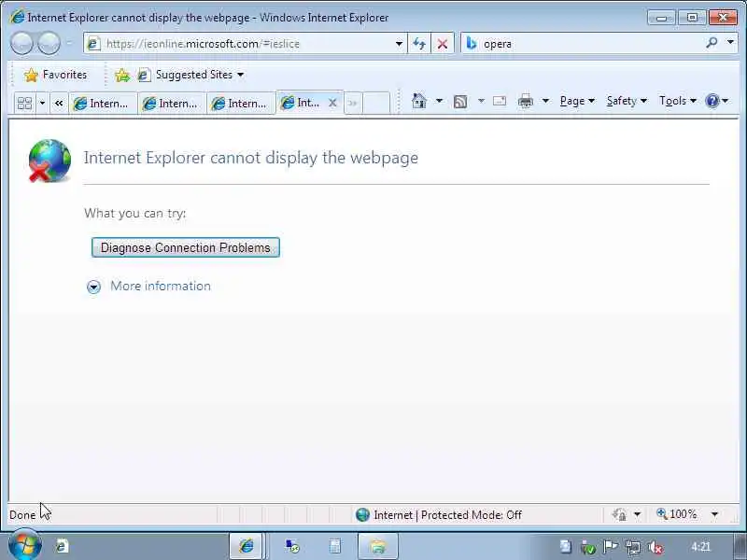747x560 pixels.
Task: Add page to Favorites bar icon
Action: [122, 76]
